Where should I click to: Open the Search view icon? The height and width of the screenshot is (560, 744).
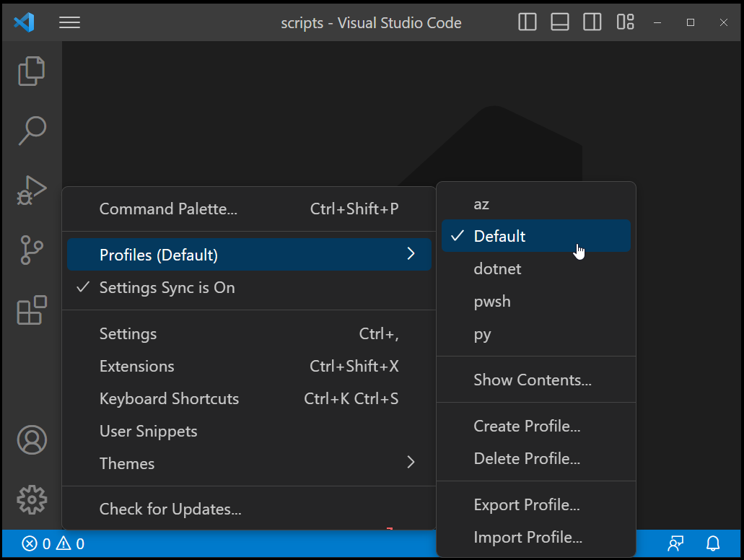32,131
